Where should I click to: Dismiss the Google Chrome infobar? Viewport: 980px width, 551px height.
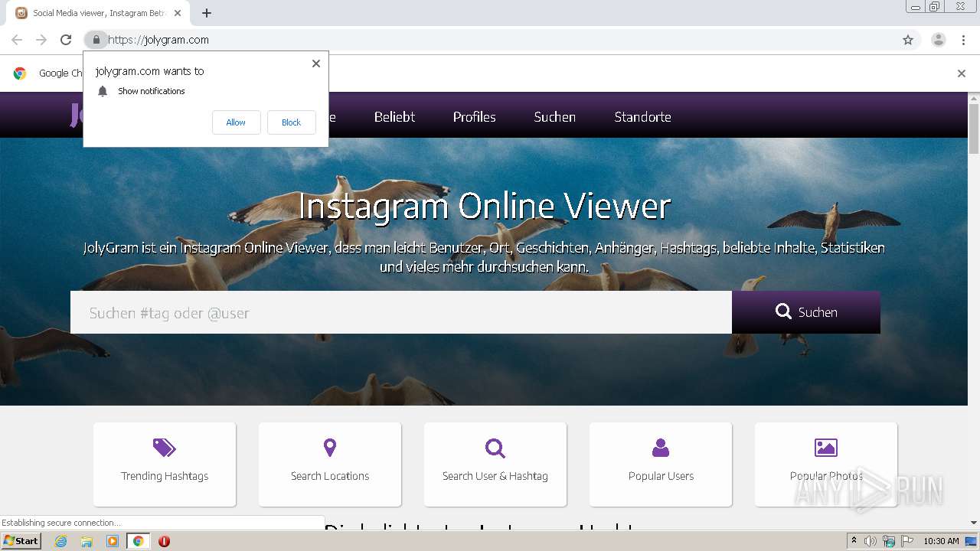click(x=962, y=73)
